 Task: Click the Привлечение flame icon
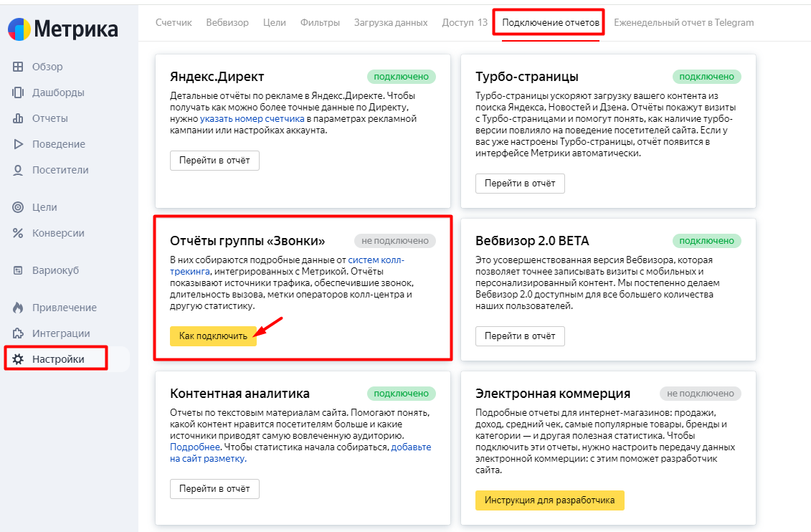click(18, 308)
